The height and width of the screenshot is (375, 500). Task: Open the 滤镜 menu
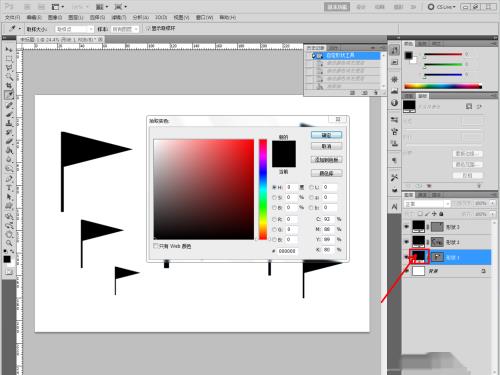coord(119,17)
